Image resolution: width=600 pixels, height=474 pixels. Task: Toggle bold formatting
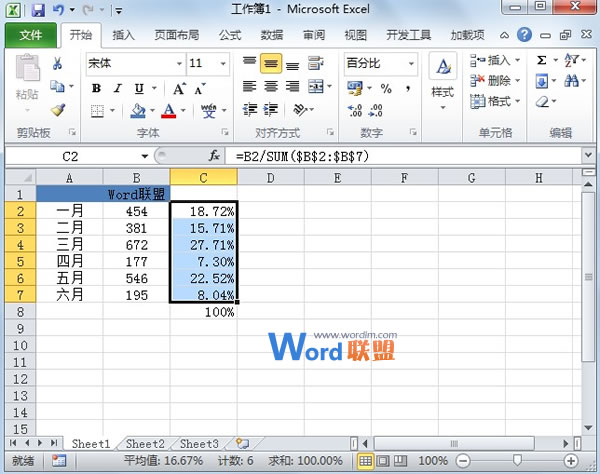pos(97,88)
